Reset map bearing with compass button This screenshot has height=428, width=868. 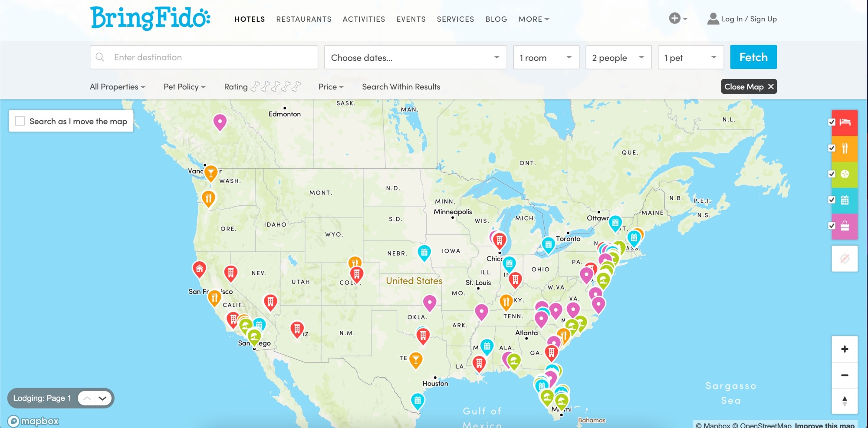tap(845, 401)
